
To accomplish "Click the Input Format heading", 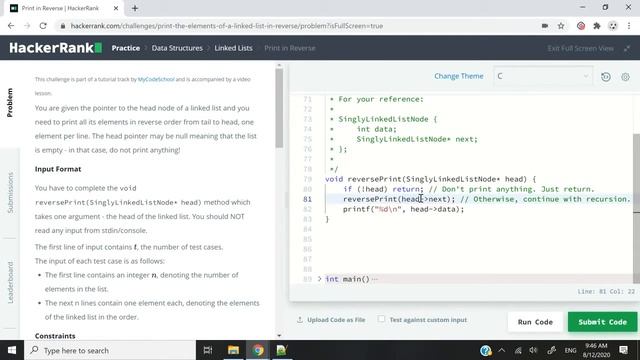I will [x=58, y=169].
